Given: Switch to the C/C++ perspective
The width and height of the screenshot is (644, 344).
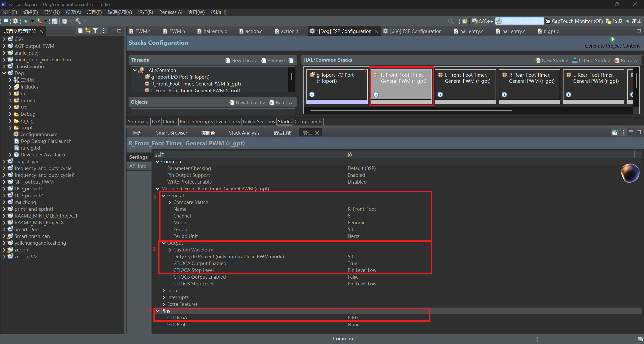Looking at the screenshot, I should coord(482,21).
